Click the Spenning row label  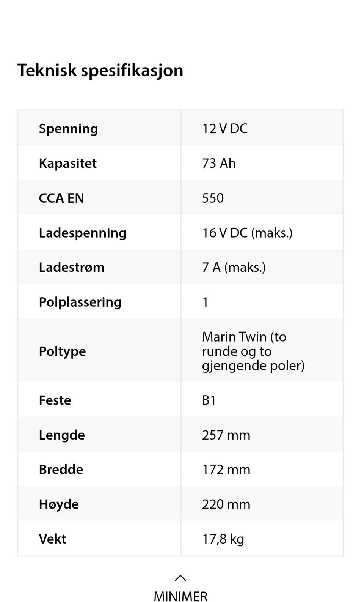(68, 129)
